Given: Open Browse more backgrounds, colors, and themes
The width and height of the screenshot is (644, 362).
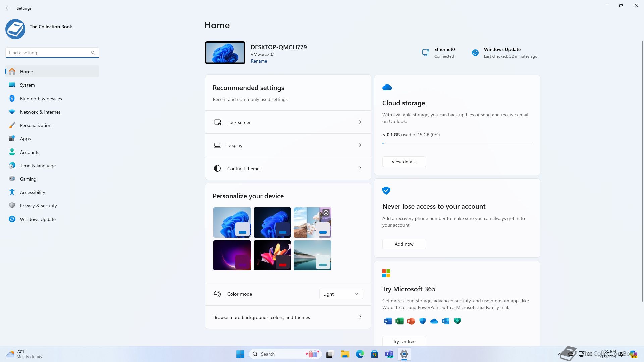Looking at the screenshot, I should (x=288, y=317).
